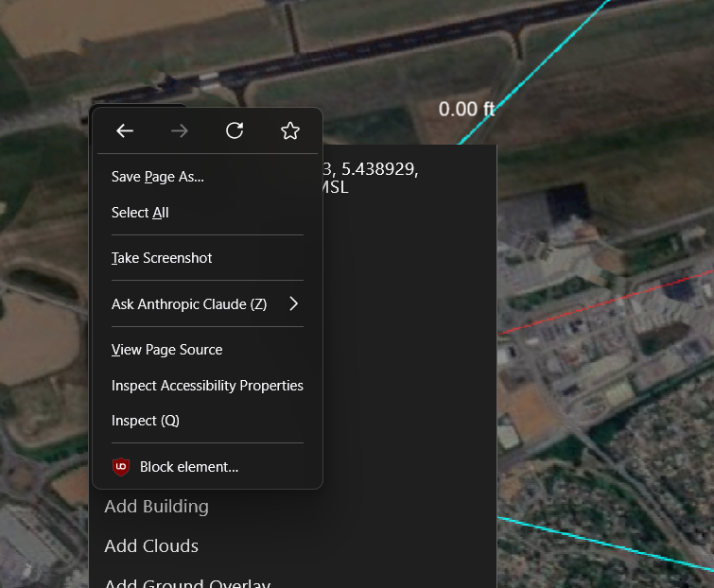Click the uBlock Origin shield icon
The width and height of the screenshot is (714, 588).
[121, 466]
